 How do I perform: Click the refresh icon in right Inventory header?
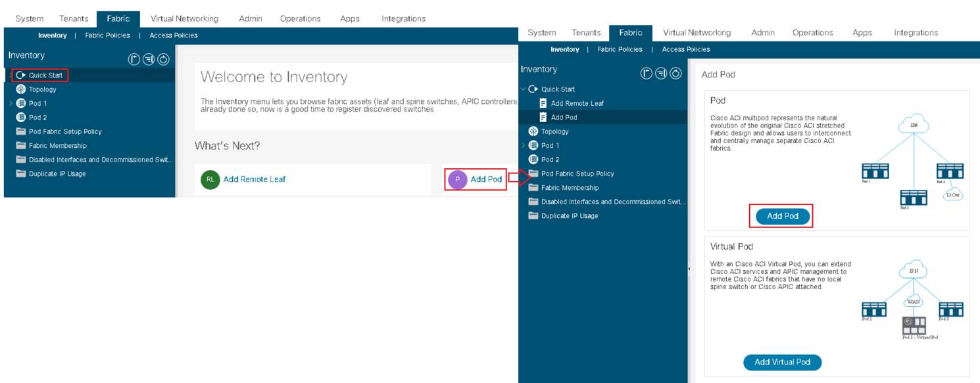pyautogui.click(x=675, y=74)
